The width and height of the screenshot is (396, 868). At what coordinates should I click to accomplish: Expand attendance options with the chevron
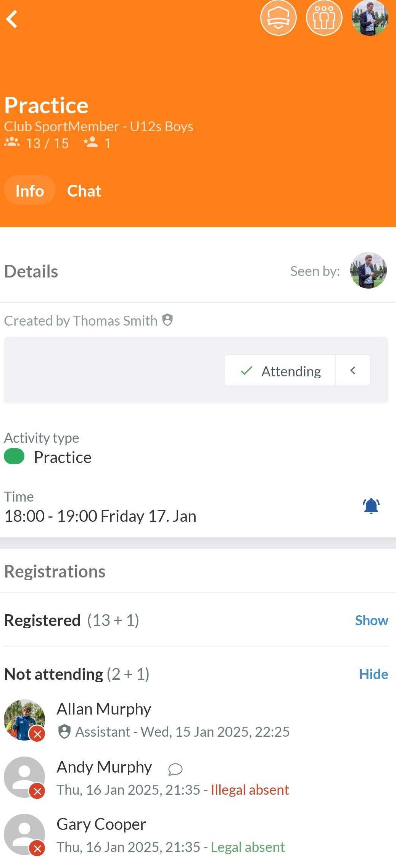[353, 371]
